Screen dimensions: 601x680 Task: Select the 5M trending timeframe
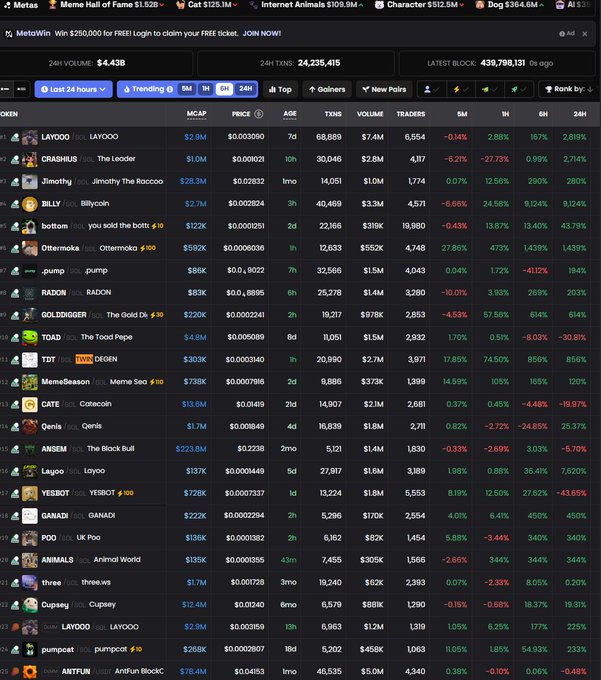click(x=187, y=89)
